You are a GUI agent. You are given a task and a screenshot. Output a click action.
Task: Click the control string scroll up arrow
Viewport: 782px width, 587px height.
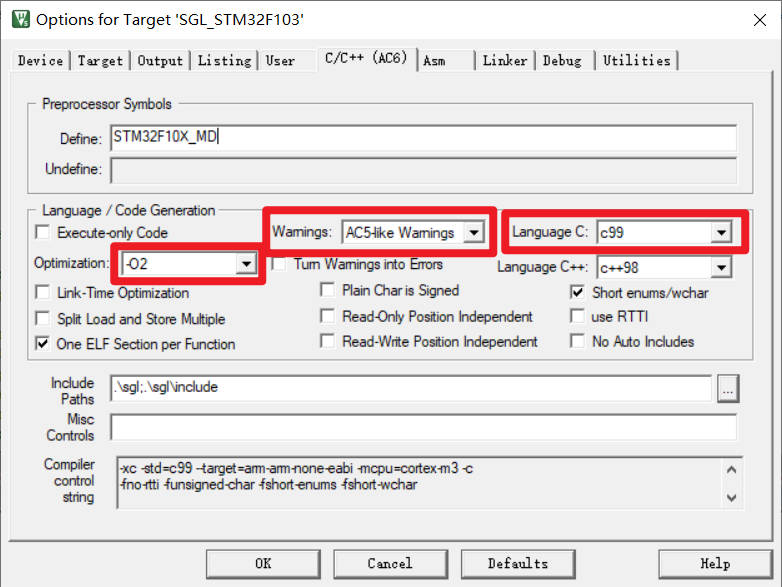(732, 470)
